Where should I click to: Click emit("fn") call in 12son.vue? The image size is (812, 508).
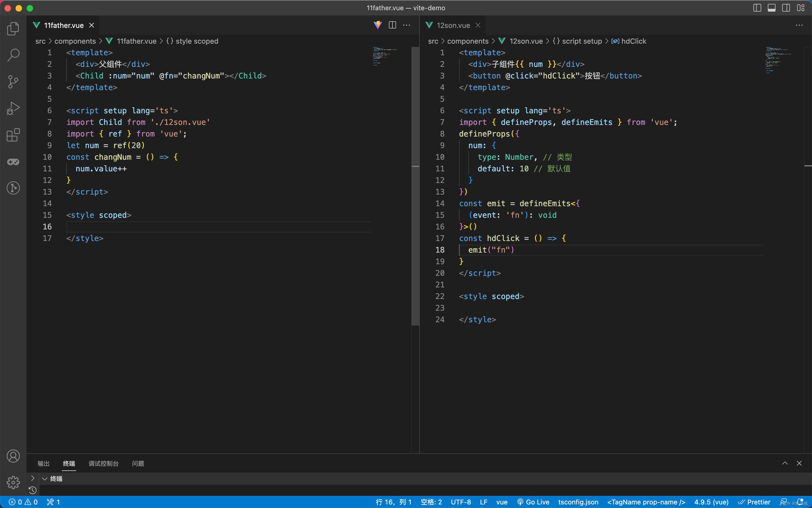pyautogui.click(x=491, y=250)
